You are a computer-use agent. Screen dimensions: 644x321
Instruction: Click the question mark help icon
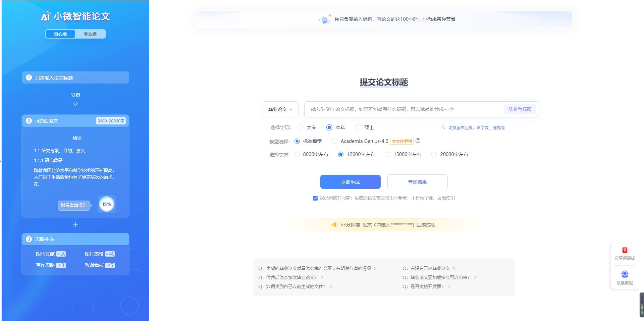click(418, 141)
